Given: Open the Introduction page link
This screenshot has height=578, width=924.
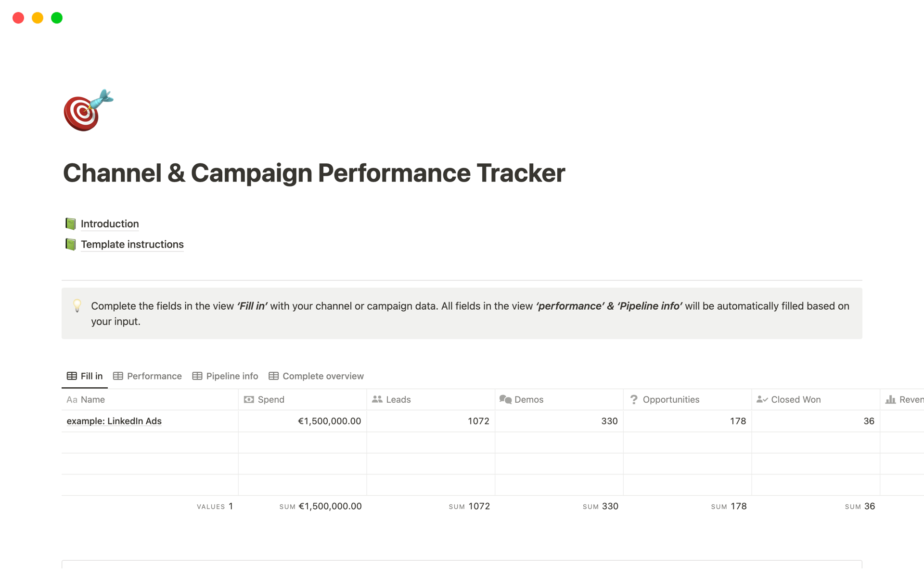Looking at the screenshot, I should coord(110,223).
